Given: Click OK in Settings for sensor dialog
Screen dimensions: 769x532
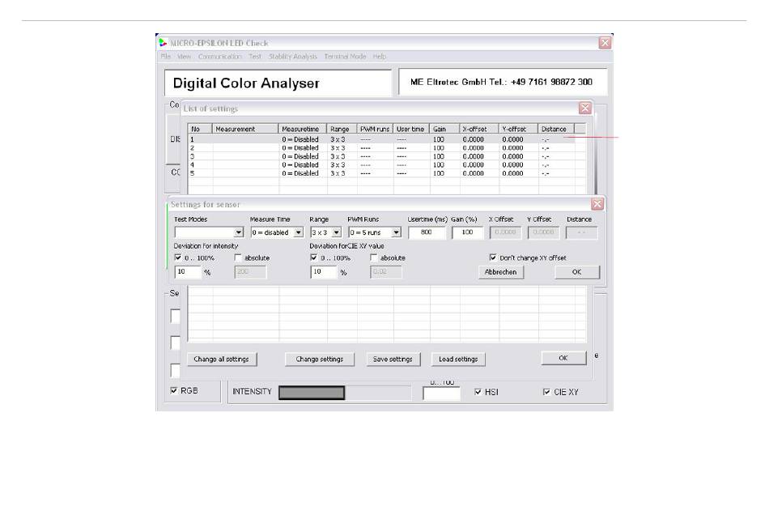Looking at the screenshot, I should [x=576, y=272].
